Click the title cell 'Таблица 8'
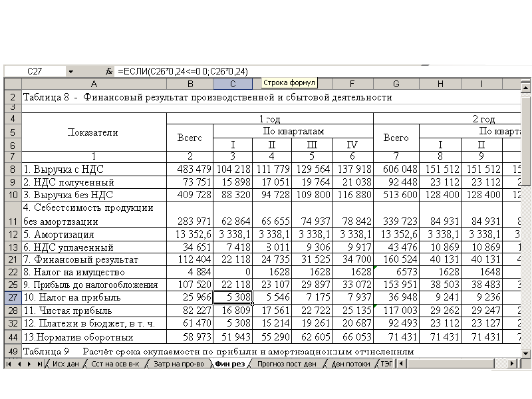Screen dimensions: 532x399 pos(207,97)
